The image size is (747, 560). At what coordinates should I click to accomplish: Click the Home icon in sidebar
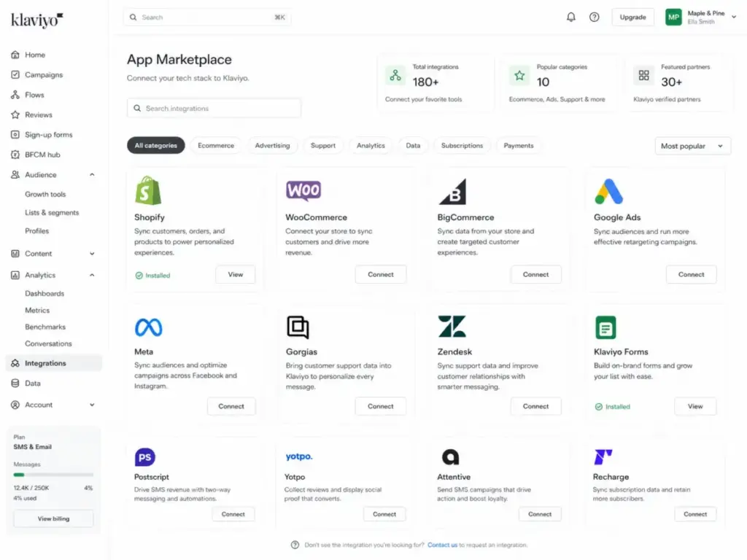15,55
